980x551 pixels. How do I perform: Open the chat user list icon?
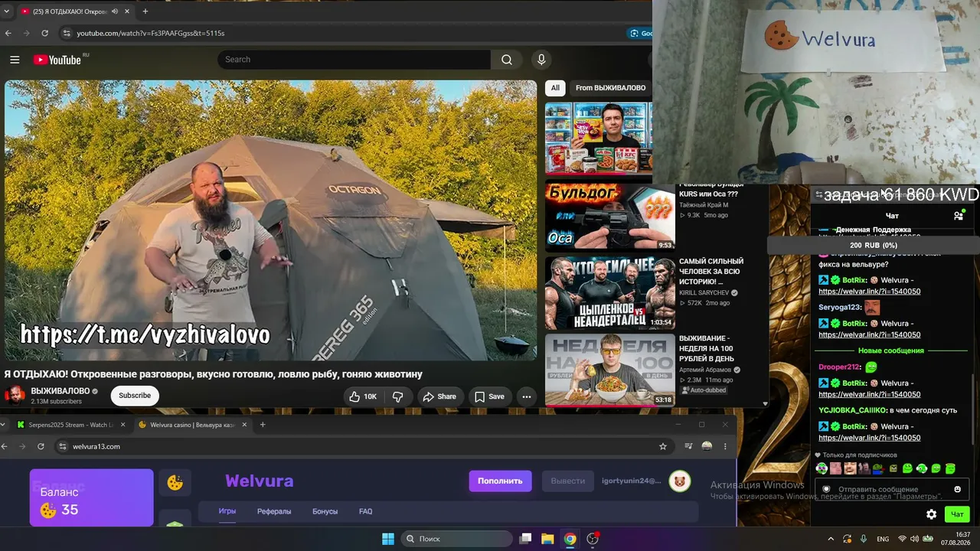[958, 216]
